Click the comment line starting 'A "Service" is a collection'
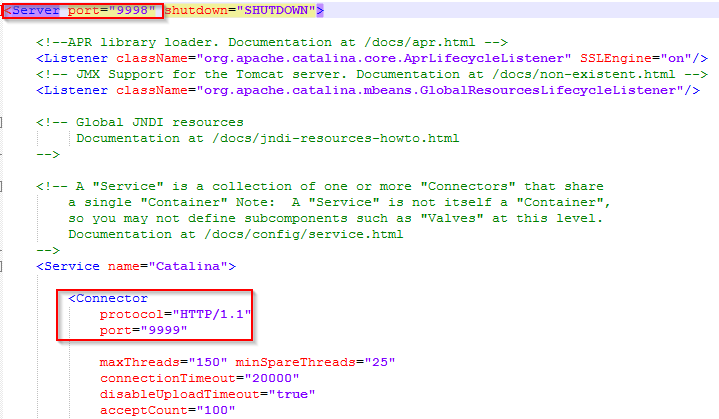This screenshot has width=719, height=419. pos(320,187)
